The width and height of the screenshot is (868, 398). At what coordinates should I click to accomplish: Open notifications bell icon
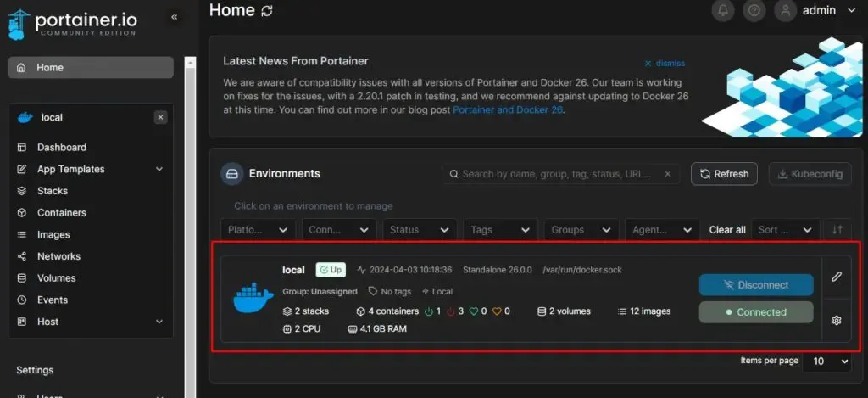click(x=723, y=10)
